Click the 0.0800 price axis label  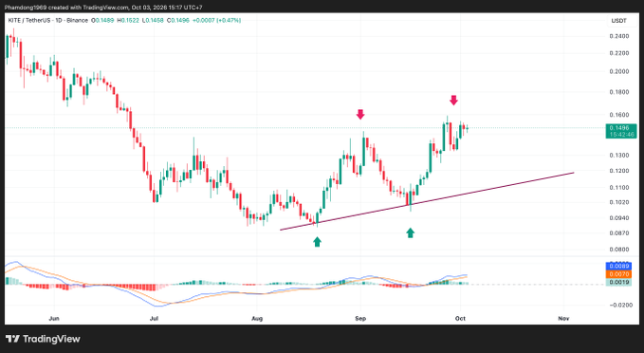coord(619,250)
